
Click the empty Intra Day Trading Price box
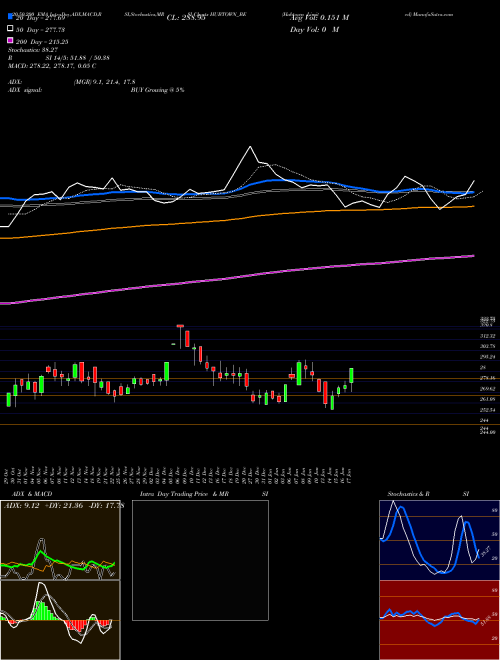(200, 560)
